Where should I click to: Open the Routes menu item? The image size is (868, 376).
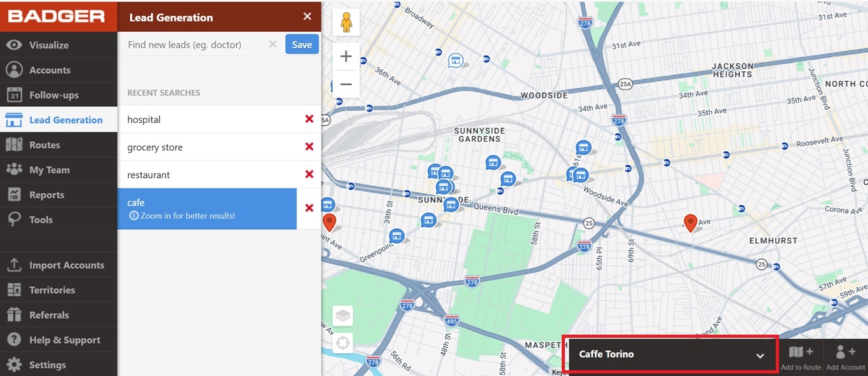pyautogui.click(x=44, y=145)
